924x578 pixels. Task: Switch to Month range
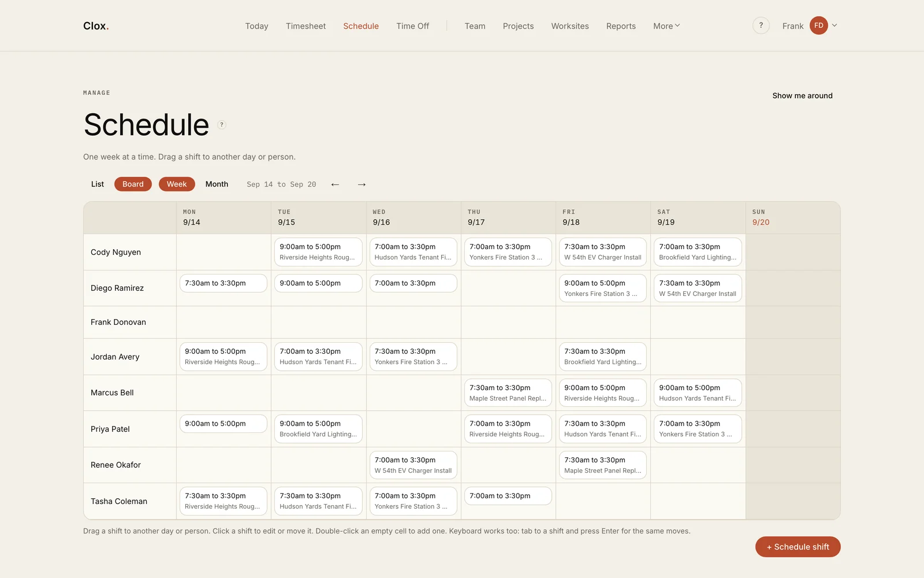[217, 184]
